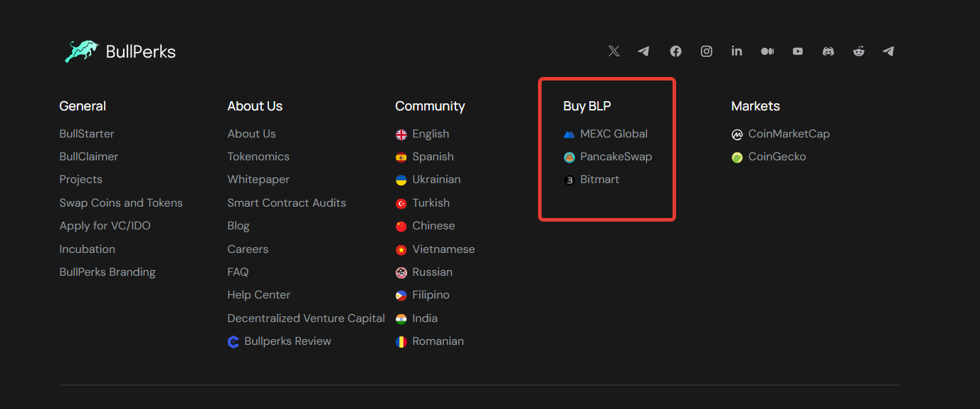Open the LinkedIn social icon
Viewport: 980px width, 409px height.
click(737, 51)
